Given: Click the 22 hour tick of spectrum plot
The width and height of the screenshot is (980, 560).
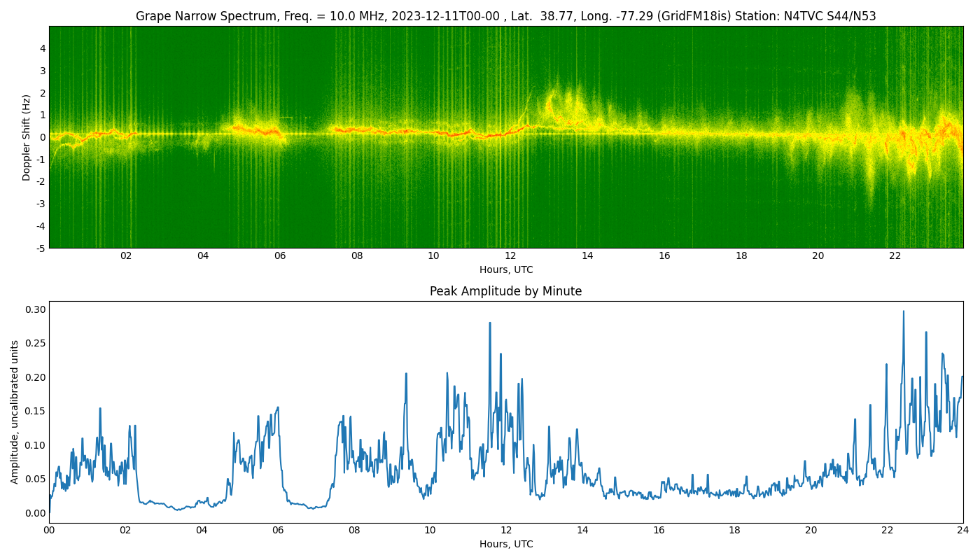Looking at the screenshot, I should tap(895, 255).
